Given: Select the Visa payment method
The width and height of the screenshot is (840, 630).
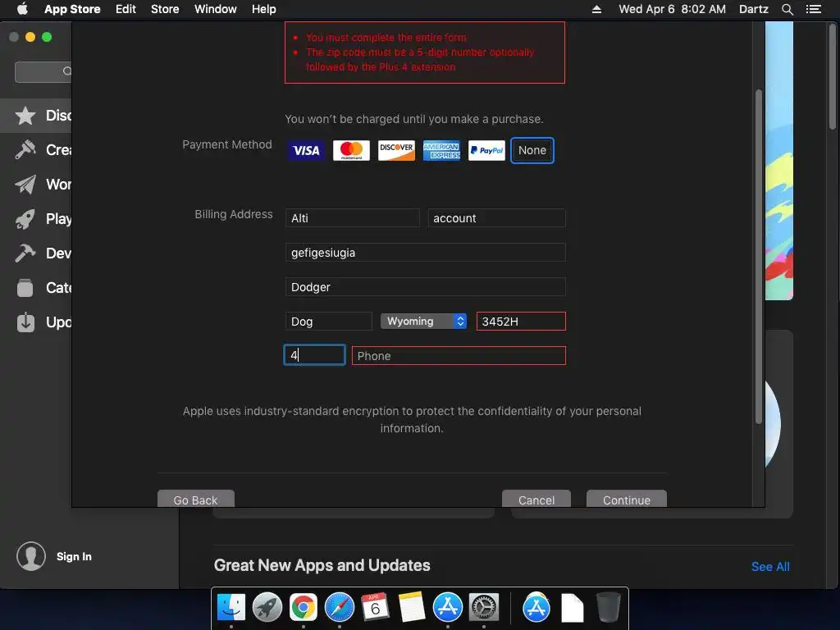Looking at the screenshot, I should click(x=306, y=151).
